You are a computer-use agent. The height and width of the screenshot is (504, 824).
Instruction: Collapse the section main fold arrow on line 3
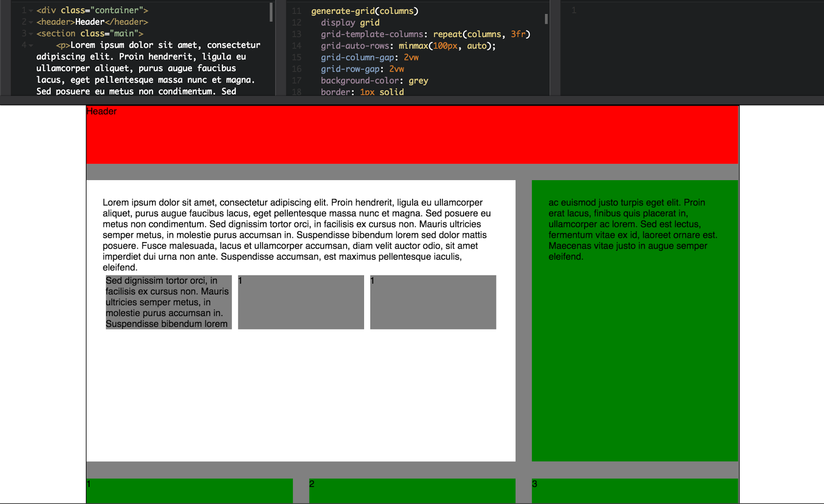tap(31, 33)
